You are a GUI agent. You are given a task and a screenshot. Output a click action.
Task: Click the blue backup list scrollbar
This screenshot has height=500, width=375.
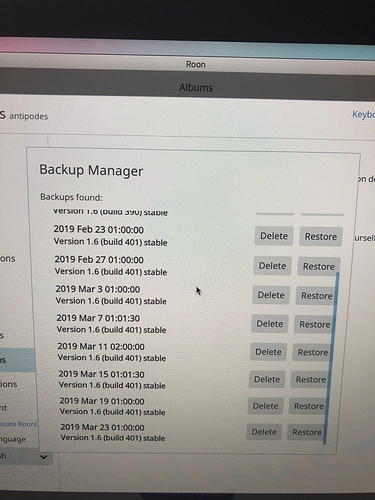(x=331, y=358)
